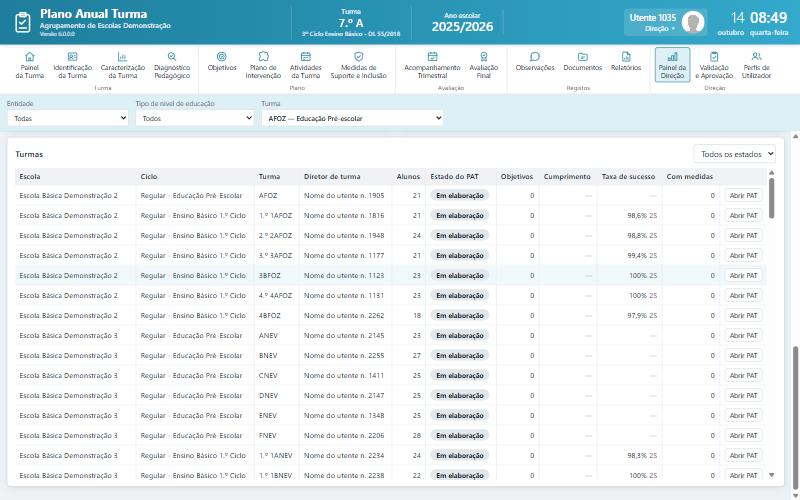Image resolution: width=800 pixels, height=500 pixels.
Task: Open Validação e Aprovação clipboard icon
Action: click(x=714, y=57)
